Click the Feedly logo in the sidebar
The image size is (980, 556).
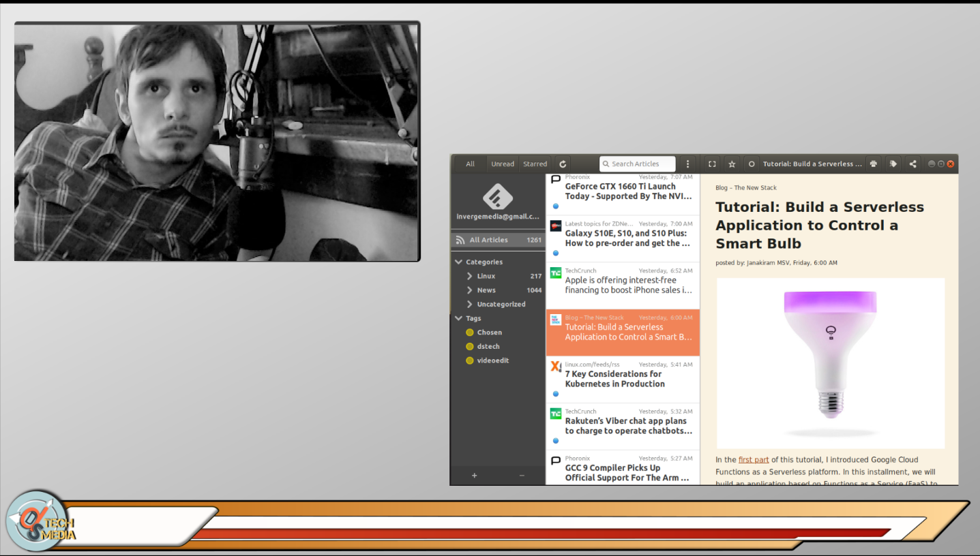pyautogui.click(x=498, y=197)
